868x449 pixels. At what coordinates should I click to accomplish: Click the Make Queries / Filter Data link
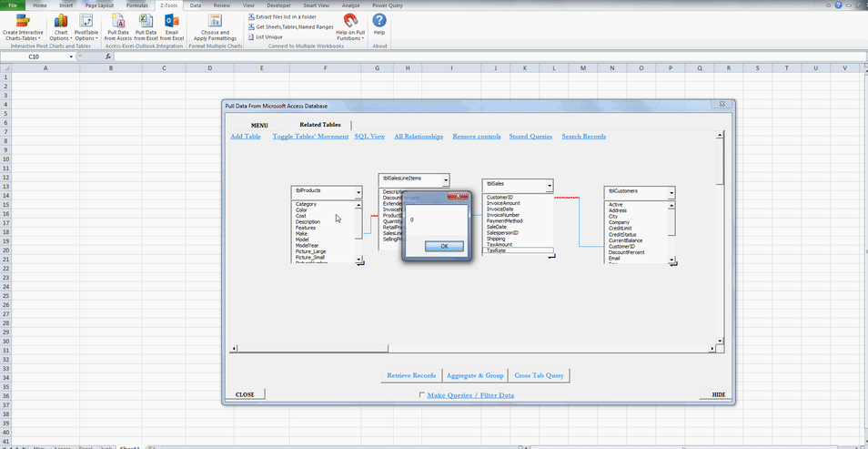point(470,395)
